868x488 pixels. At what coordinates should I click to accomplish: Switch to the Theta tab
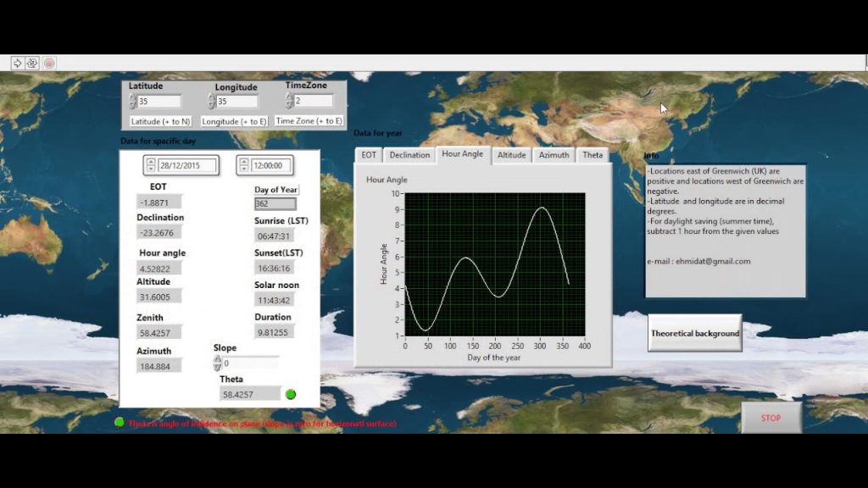point(593,155)
